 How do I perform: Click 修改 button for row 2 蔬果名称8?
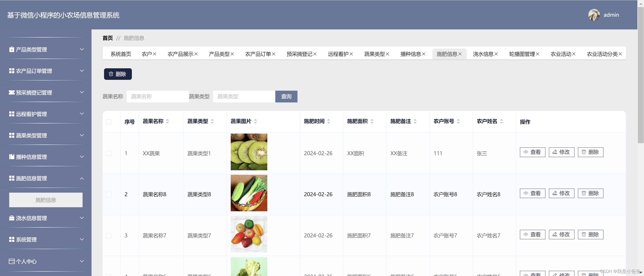(x=561, y=193)
